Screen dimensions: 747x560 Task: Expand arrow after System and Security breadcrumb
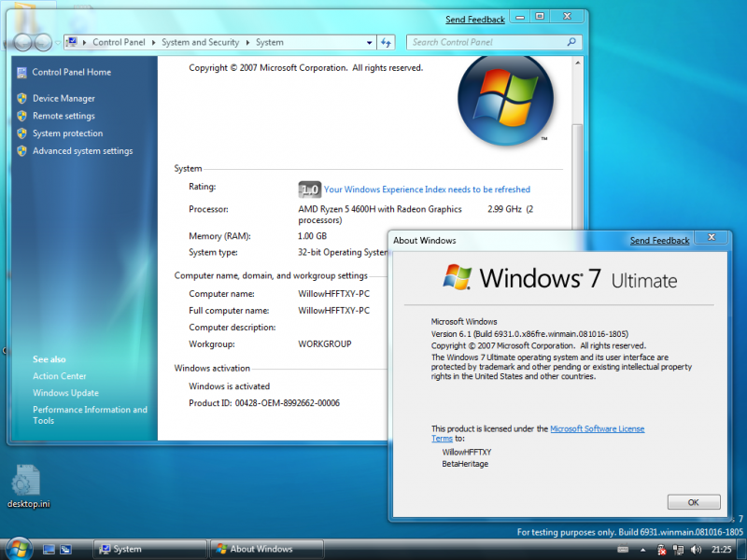click(x=247, y=42)
